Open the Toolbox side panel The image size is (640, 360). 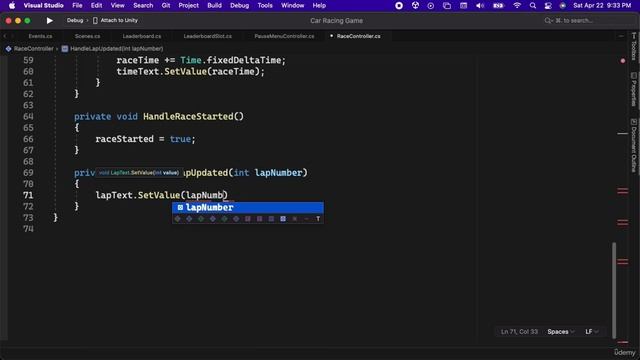coord(633,46)
